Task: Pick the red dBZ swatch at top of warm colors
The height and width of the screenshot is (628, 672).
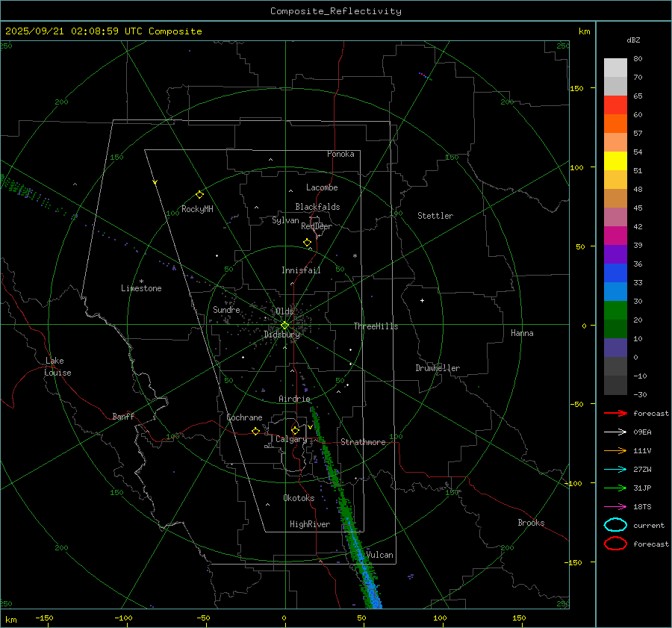Action: coord(615,105)
